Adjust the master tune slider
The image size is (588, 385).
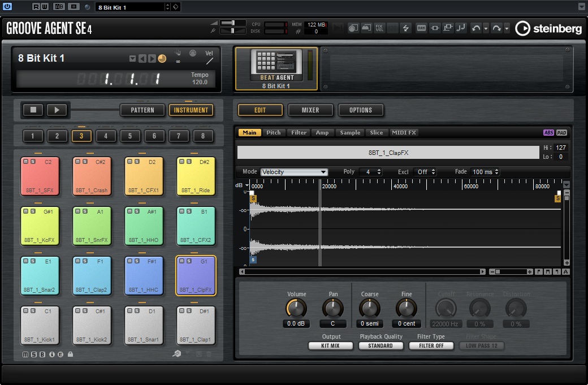pyautogui.click(x=233, y=31)
